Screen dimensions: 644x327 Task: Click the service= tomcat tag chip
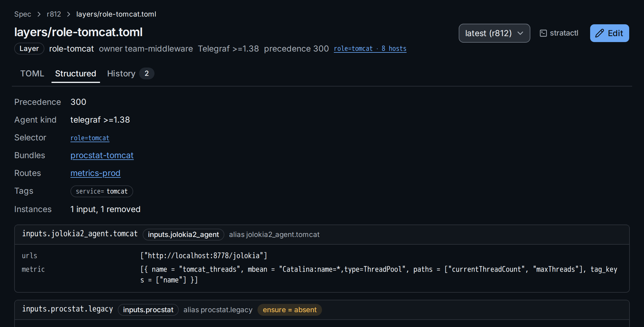click(102, 191)
